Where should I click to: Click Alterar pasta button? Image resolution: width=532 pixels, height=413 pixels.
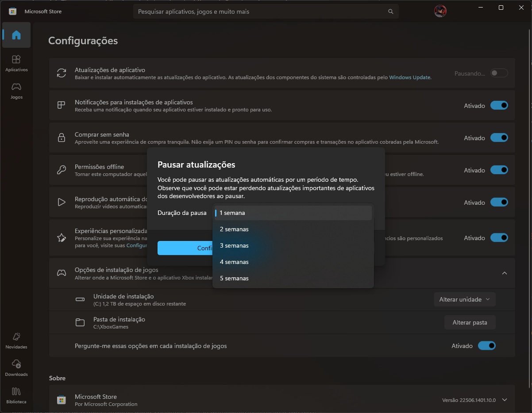(470, 322)
